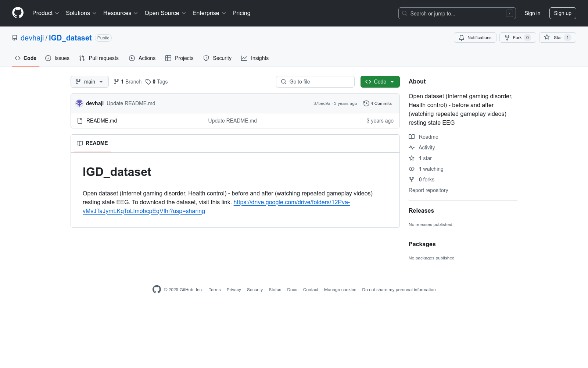Click the Docs footer link
The image size is (588, 368).
[292, 290]
